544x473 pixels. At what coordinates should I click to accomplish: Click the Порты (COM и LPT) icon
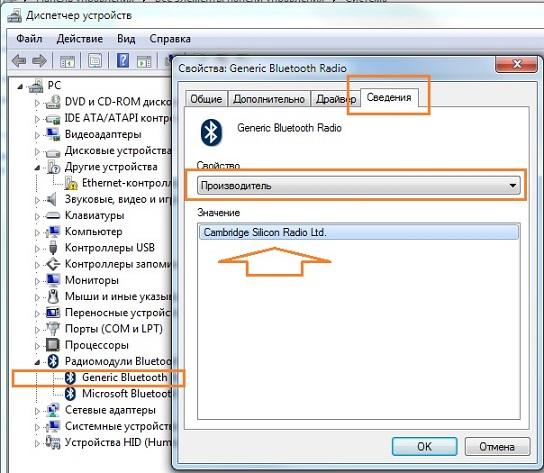click(x=53, y=329)
